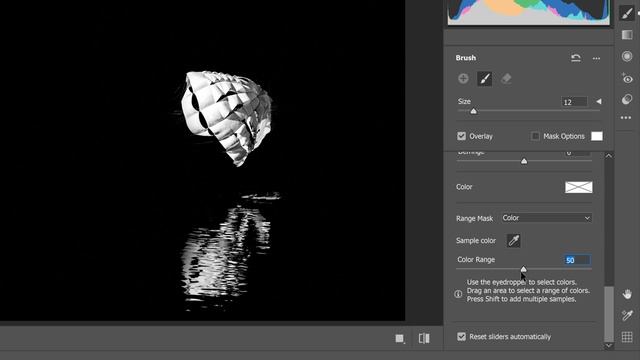
Task: Open the Red Eye removal tool
Action: [627, 78]
